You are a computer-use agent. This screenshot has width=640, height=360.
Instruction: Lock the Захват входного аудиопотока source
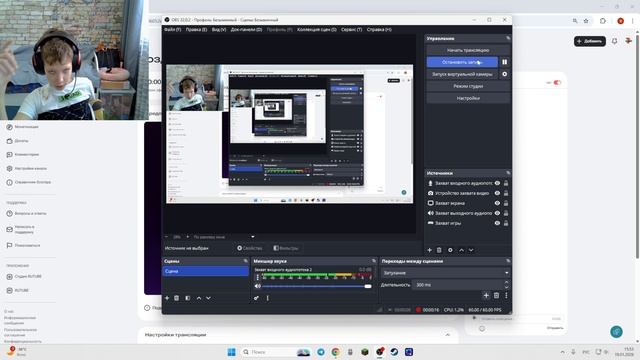(506, 183)
